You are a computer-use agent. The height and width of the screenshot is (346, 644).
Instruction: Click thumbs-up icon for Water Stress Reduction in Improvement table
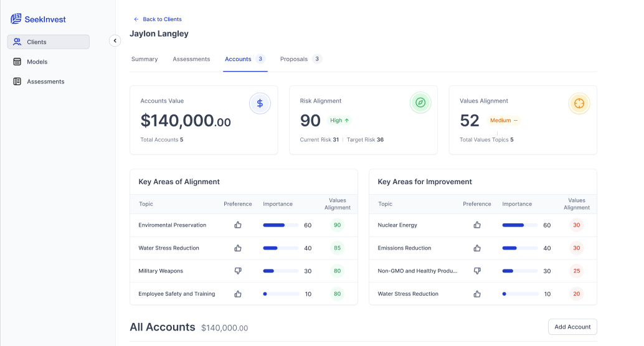[x=477, y=294]
